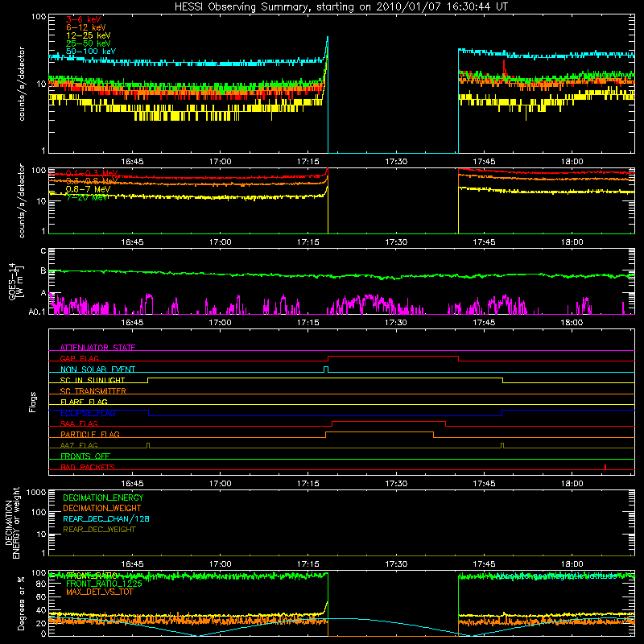Click the FRONT_RATIO_1225 legend label

click(104, 584)
